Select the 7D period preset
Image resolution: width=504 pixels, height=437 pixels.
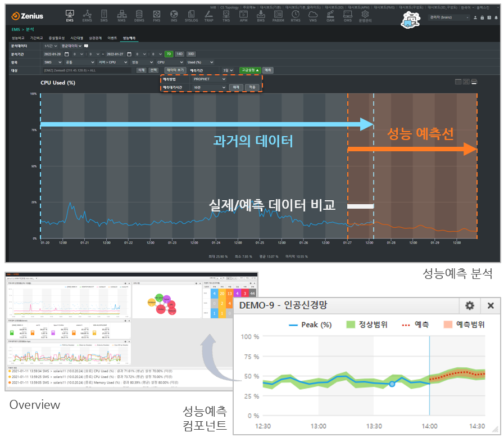[168, 54]
